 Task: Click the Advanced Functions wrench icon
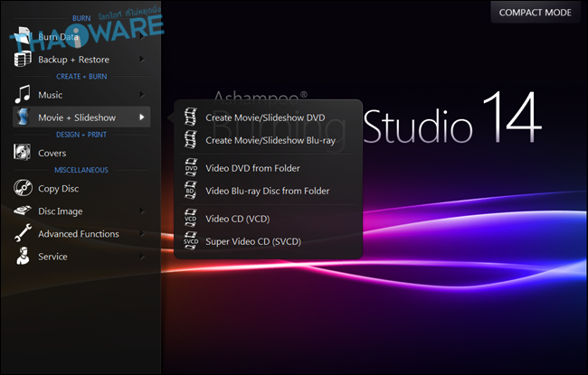click(x=23, y=232)
